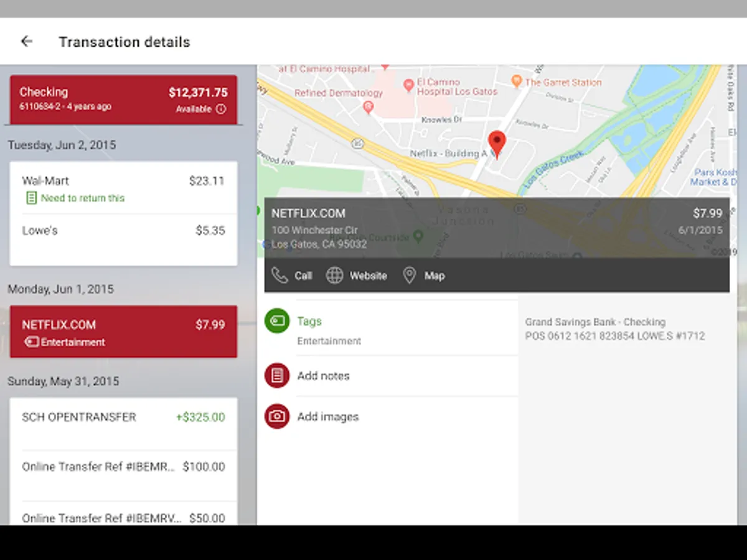Click the Entertainment label under Tags

[x=329, y=341]
